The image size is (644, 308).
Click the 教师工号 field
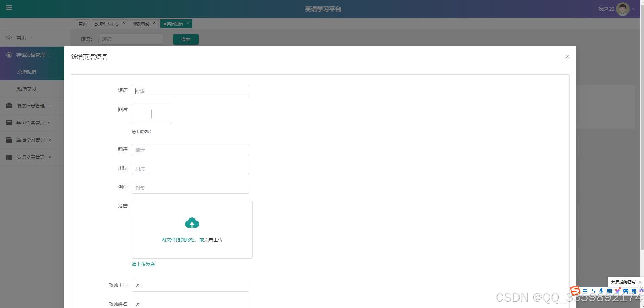coord(190,286)
